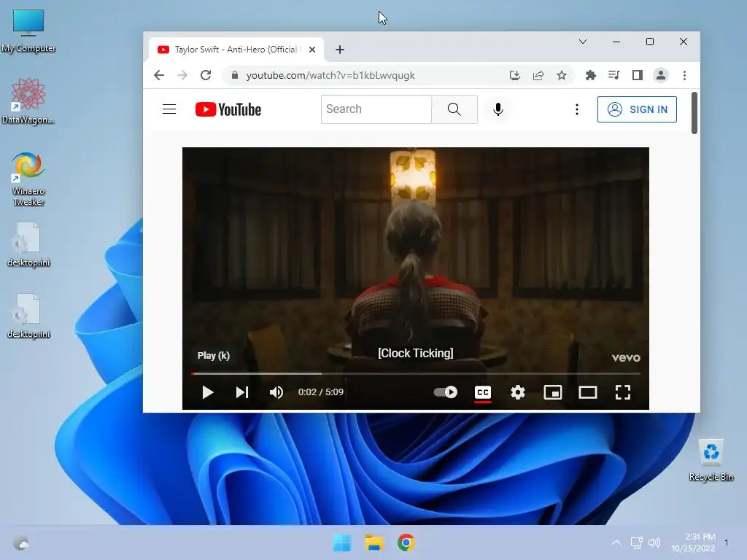Select the Winaero Tweaker desktop shortcut

click(x=28, y=179)
